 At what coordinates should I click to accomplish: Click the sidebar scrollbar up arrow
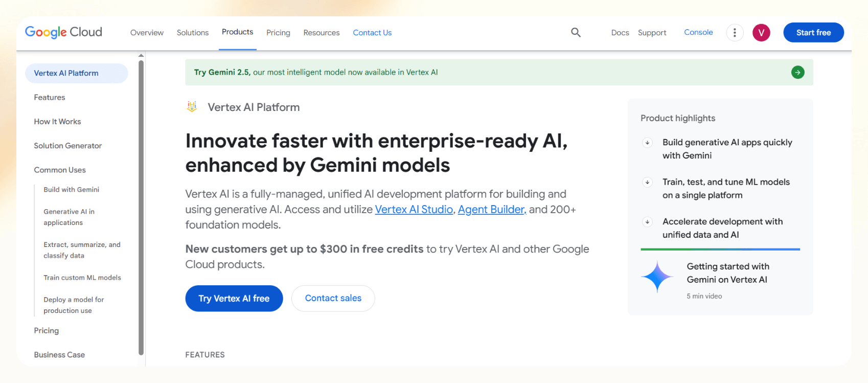pyautogui.click(x=141, y=55)
